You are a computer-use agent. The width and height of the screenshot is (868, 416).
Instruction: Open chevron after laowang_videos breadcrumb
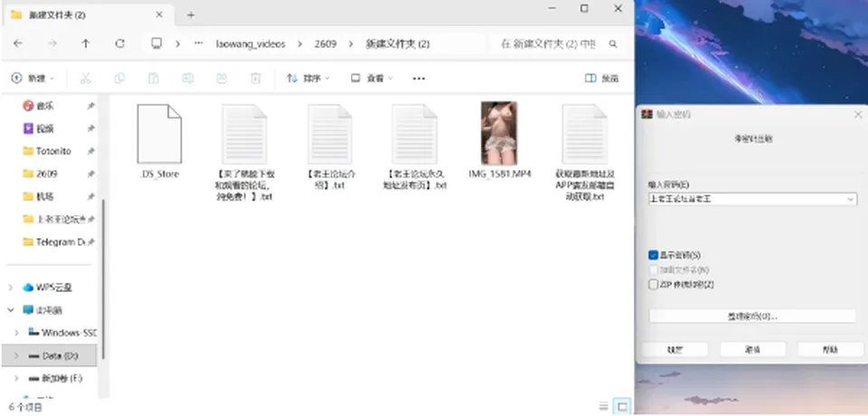(299, 43)
